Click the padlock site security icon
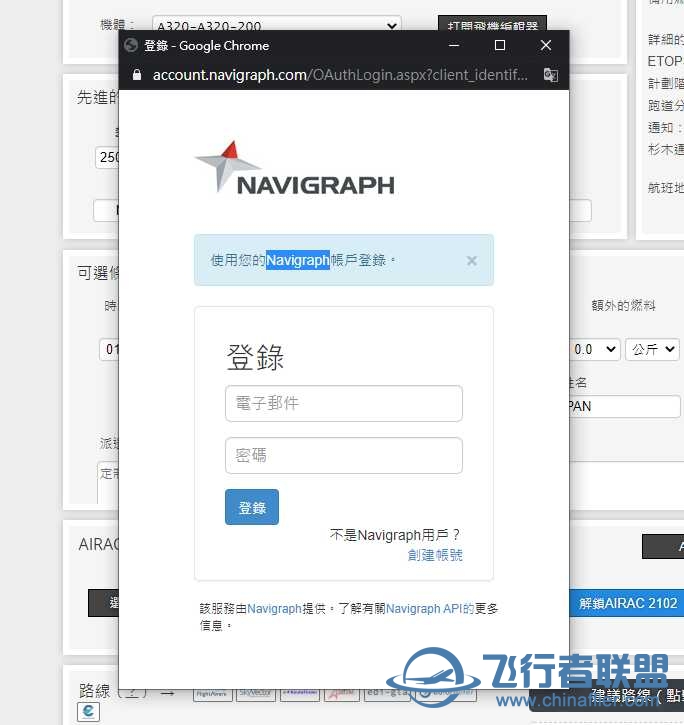The height and width of the screenshot is (725, 684). click(x=137, y=74)
